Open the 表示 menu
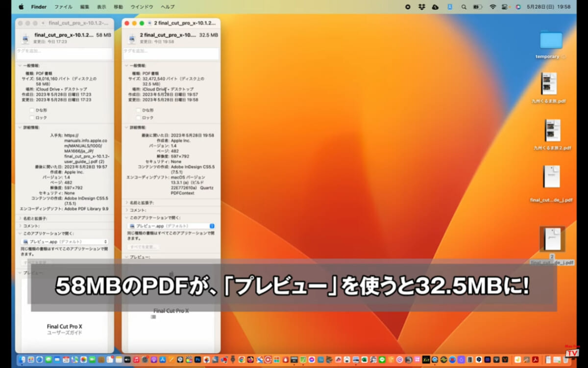This screenshot has height=368, width=588. (x=101, y=7)
